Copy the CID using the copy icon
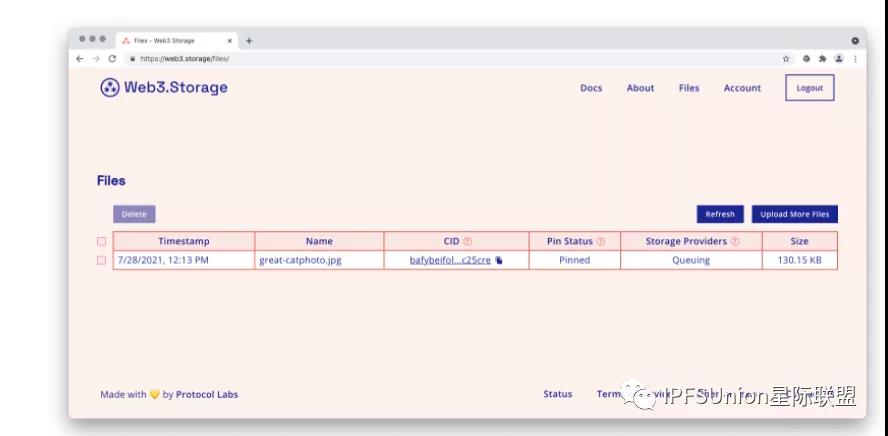 499,260
